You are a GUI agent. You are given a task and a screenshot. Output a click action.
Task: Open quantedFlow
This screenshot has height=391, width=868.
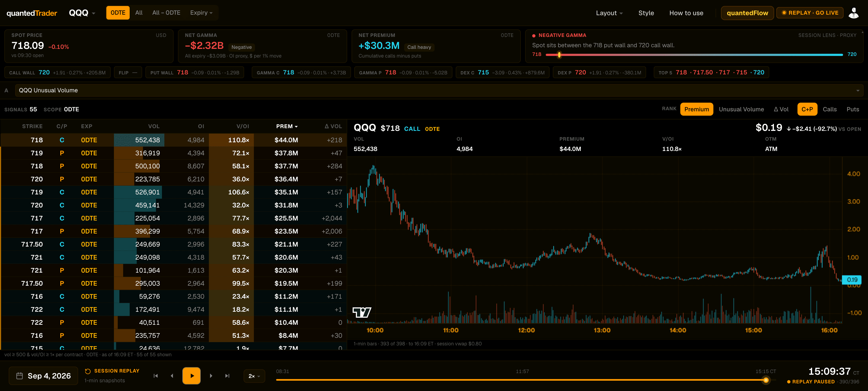click(x=747, y=13)
